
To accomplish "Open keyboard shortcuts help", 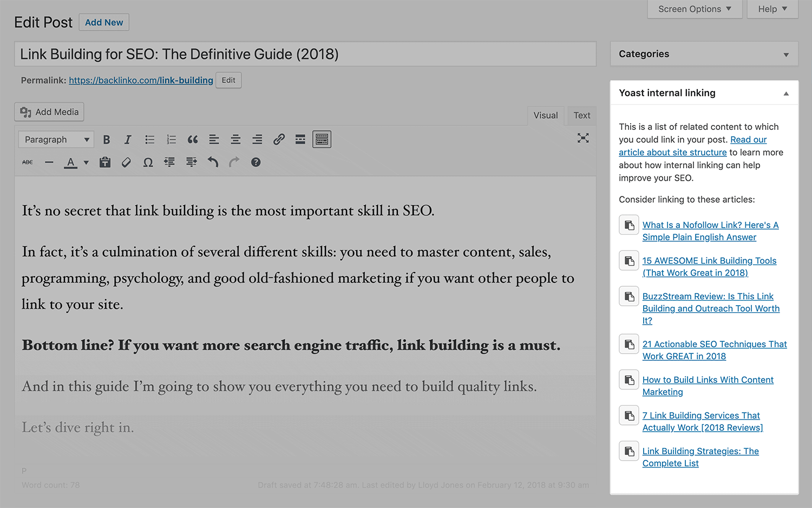I will [x=256, y=162].
